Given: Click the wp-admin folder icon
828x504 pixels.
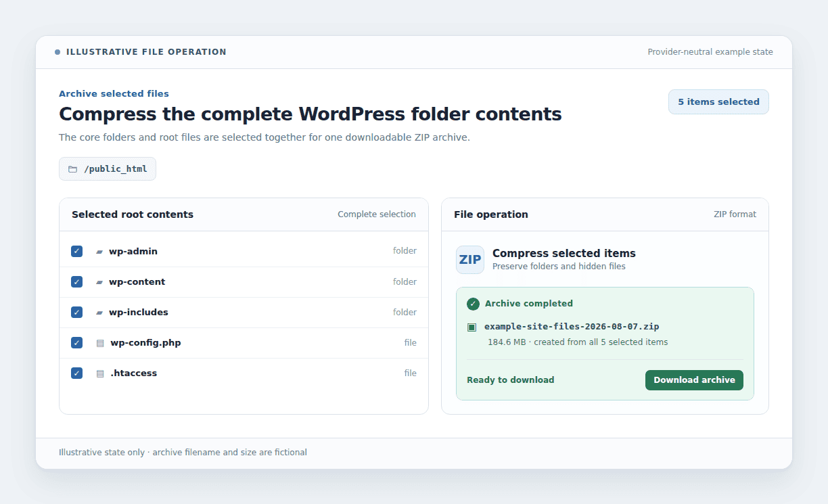Looking at the screenshot, I should click(x=99, y=252).
